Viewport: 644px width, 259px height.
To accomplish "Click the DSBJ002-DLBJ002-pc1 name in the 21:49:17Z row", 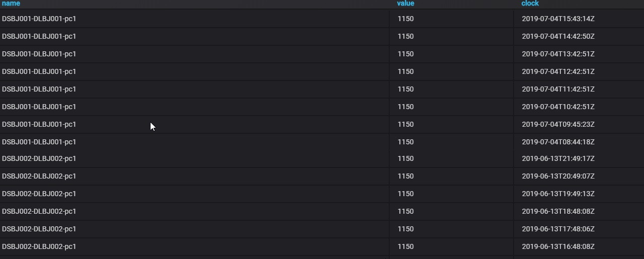I will pyautogui.click(x=39, y=159).
